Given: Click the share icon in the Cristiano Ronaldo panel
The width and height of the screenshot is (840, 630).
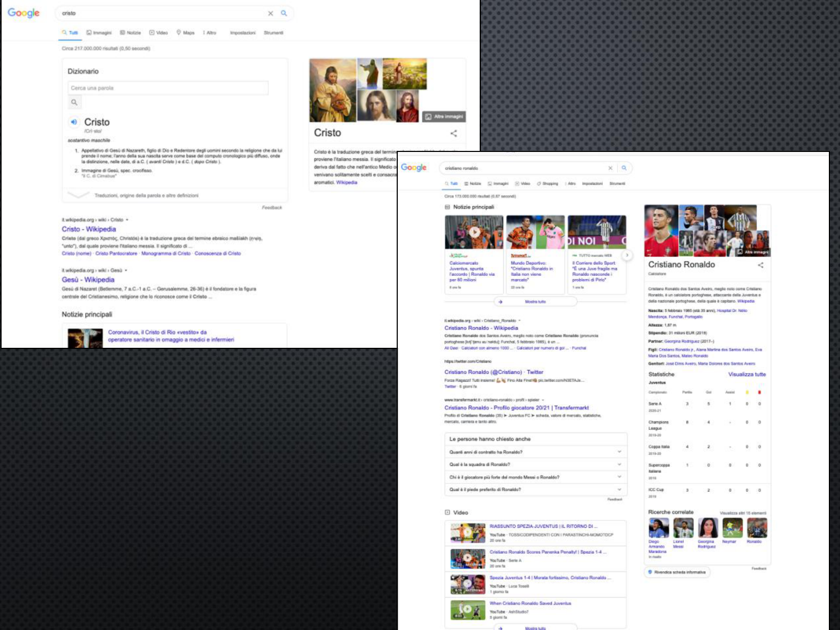Looking at the screenshot, I should click(761, 265).
